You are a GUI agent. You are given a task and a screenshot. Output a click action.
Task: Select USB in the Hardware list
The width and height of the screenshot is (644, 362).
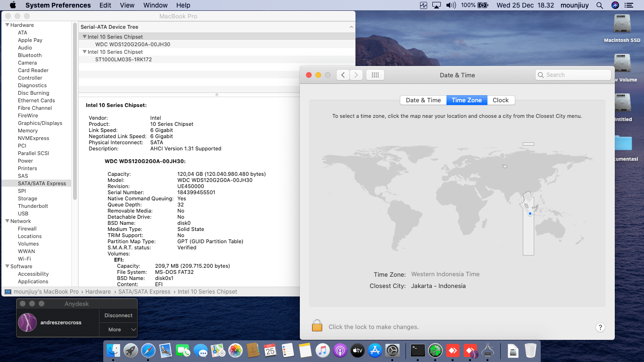click(x=23, y=214)
